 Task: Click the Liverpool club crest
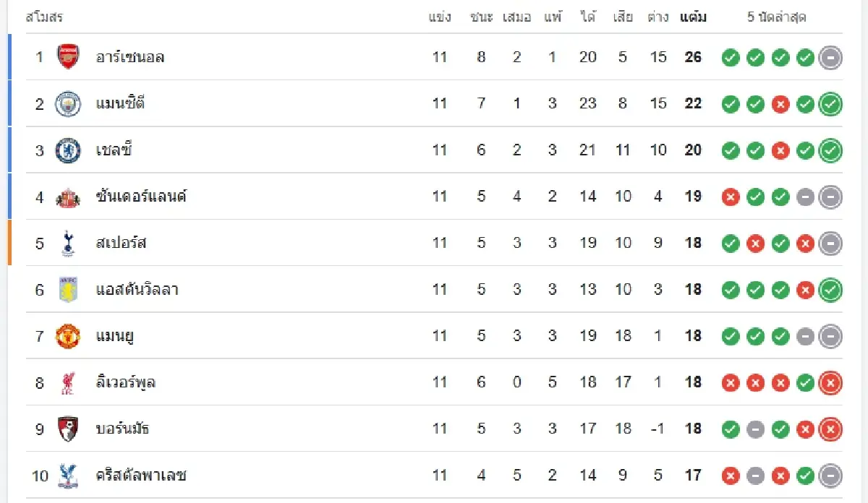pos(68,382)
